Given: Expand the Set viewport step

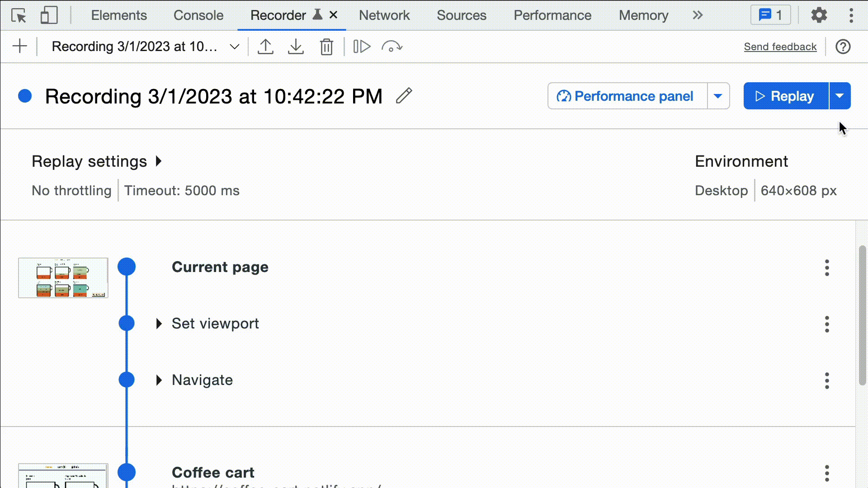Looking at the screenshot, I should click(x=157, y=323).
